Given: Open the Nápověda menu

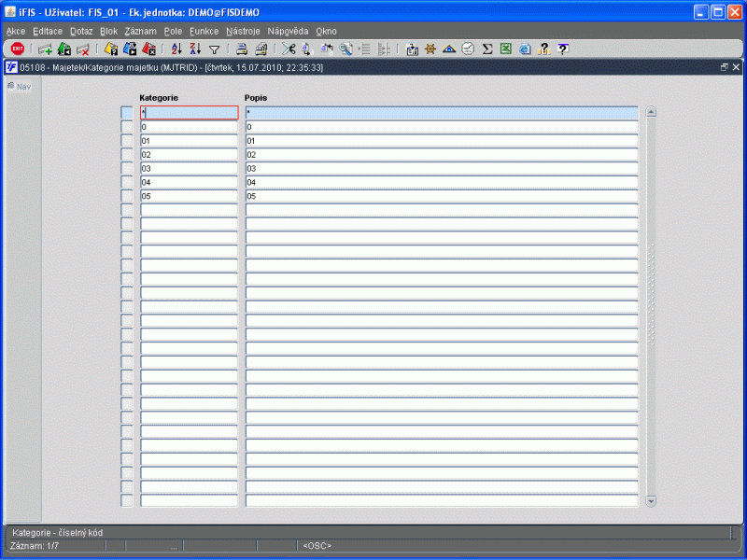Looking at the screenshot, I should point(288,31).
